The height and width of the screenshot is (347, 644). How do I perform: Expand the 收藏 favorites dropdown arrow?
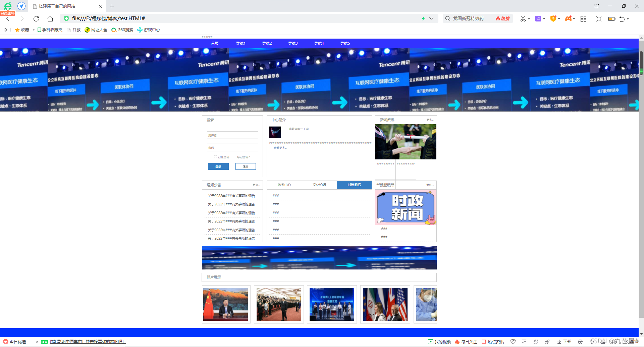click(x=34, y=30)
